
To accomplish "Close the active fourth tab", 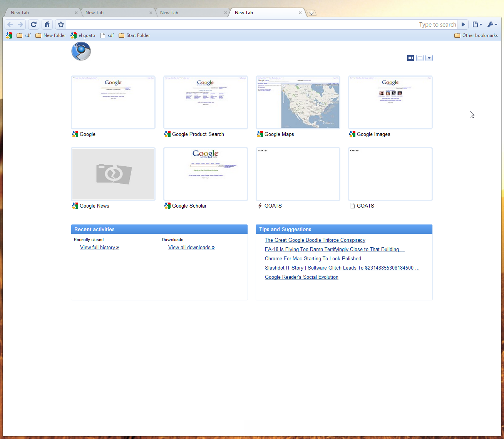I will (x=300, y=13).
